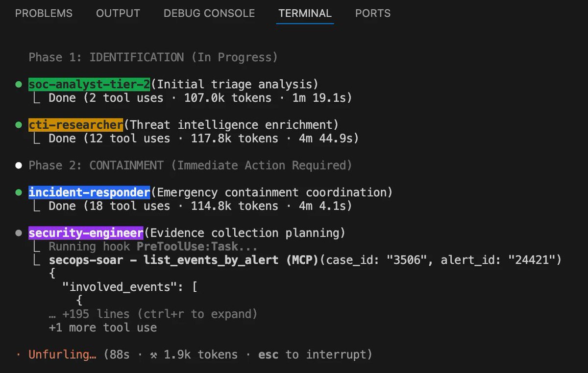588x373 pixels.
Task: Click the orange spinner dot before Unfurling
Action: [x=19, y=355]
